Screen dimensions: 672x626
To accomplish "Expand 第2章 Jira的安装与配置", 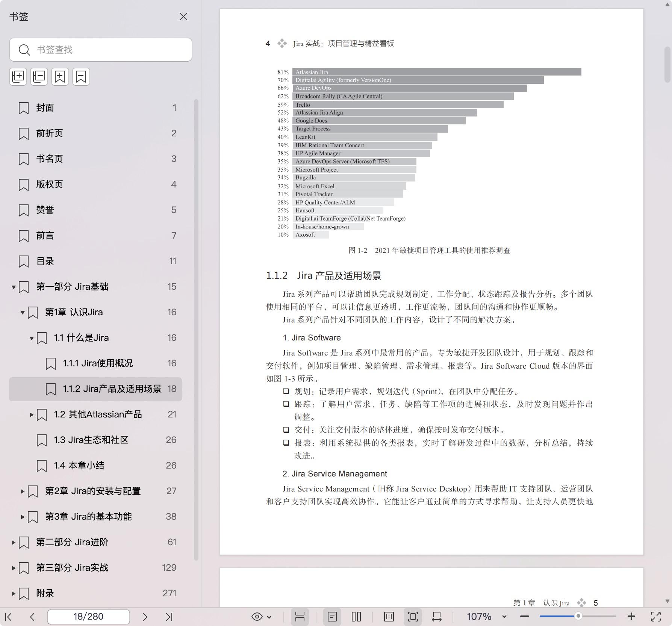I will coord(23,491).
